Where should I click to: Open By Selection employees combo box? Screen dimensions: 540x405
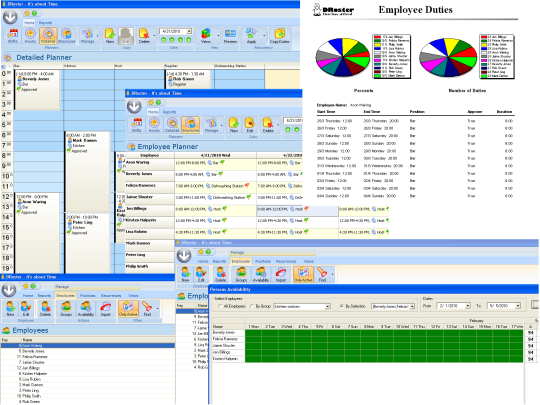[393, 306]
